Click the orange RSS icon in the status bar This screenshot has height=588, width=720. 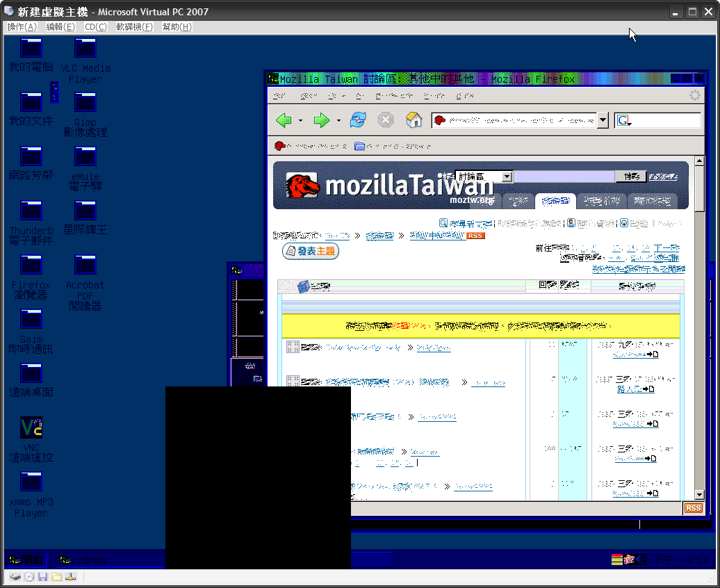click(693, 508)
